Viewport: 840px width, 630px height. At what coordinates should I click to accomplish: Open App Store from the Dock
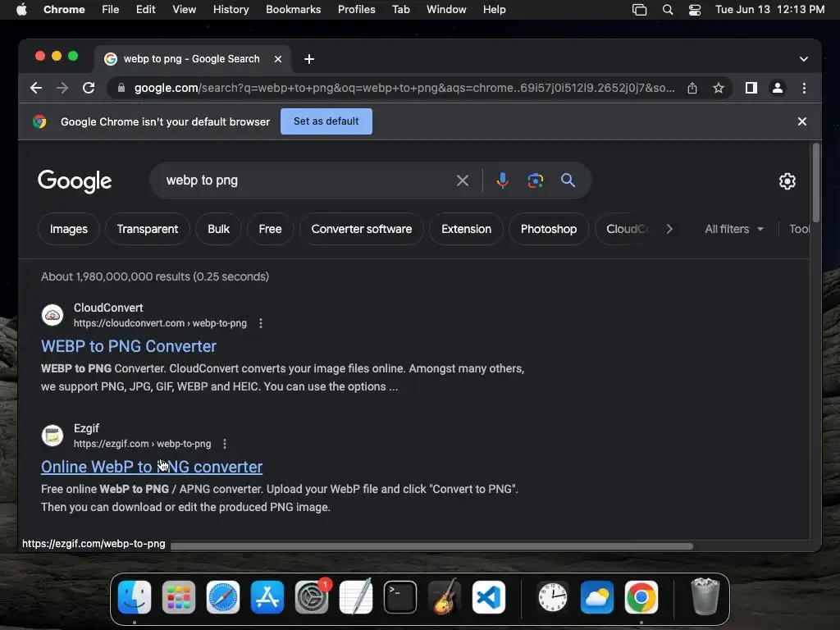pos(267,597)
